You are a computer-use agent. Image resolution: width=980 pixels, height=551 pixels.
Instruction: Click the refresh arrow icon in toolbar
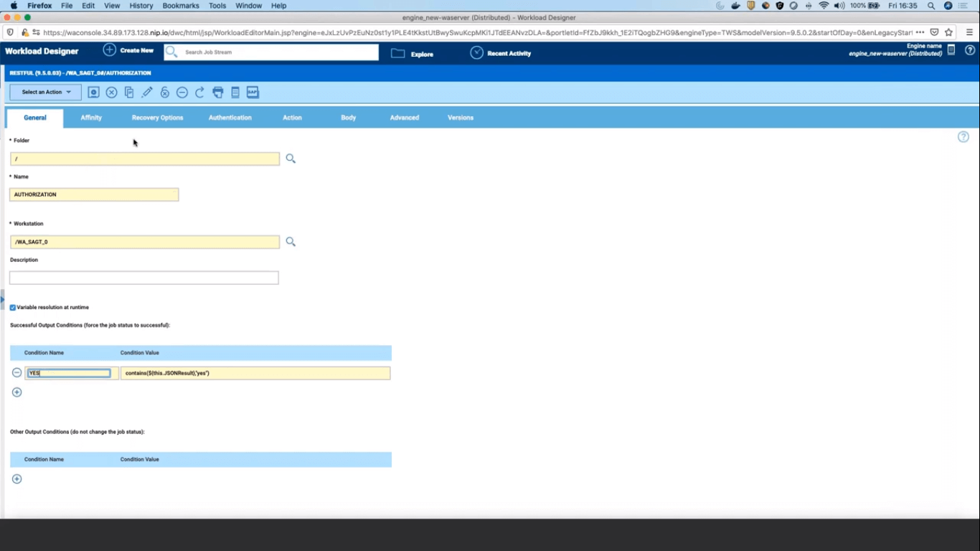point(199,93)
